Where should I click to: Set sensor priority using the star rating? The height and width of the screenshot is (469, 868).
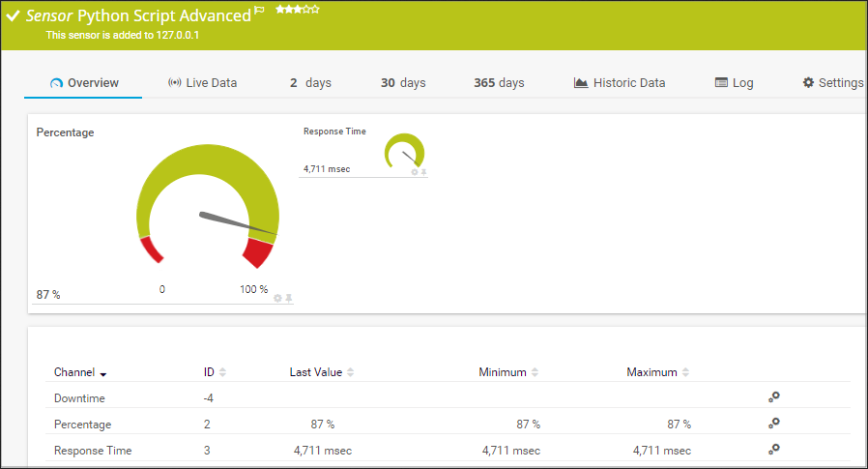coord(297,10)
